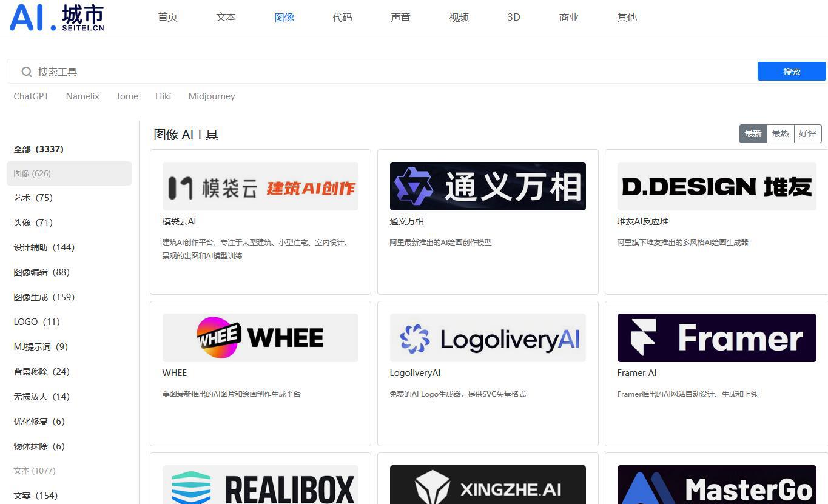This screenshot has width=828, height=504.
Task: Open the WHEE logo banner
Action: [260, 338]
